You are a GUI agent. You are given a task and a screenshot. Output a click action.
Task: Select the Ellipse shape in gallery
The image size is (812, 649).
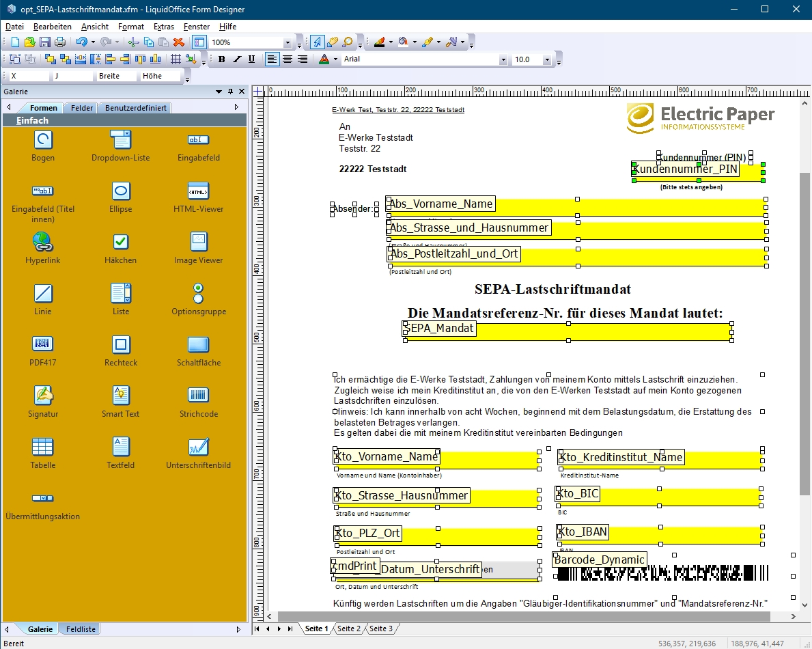(121, 198)
